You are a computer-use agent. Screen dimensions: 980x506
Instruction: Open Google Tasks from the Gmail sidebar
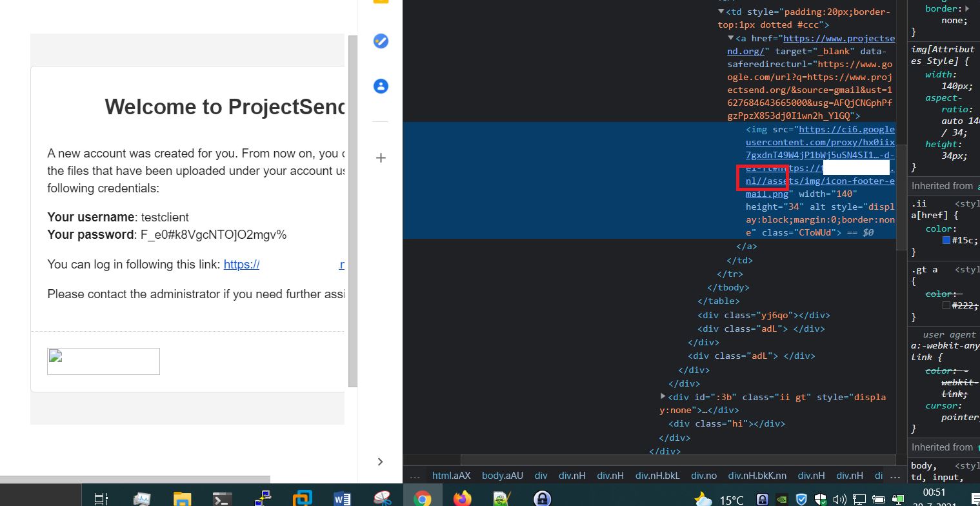point(381,41)
